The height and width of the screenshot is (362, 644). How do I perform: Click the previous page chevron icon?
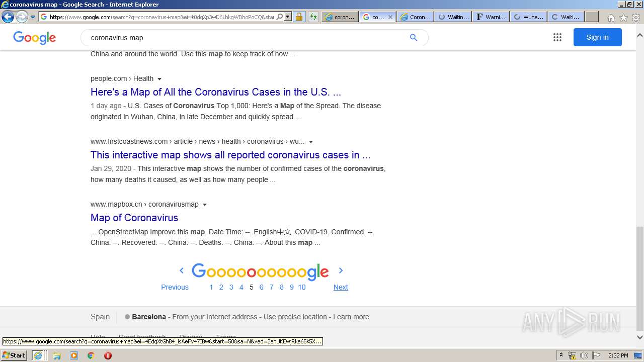pyautogui.click(x=182, y=270)
